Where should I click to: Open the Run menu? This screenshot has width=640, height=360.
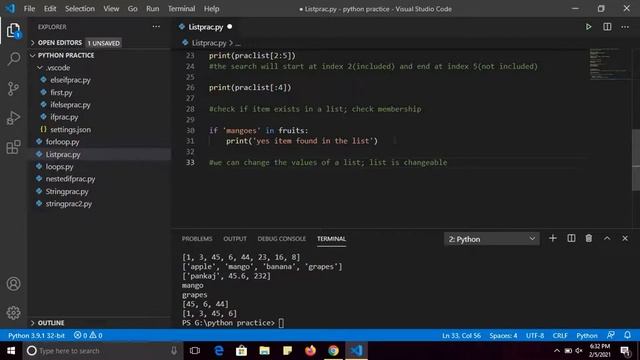point(153,9)
